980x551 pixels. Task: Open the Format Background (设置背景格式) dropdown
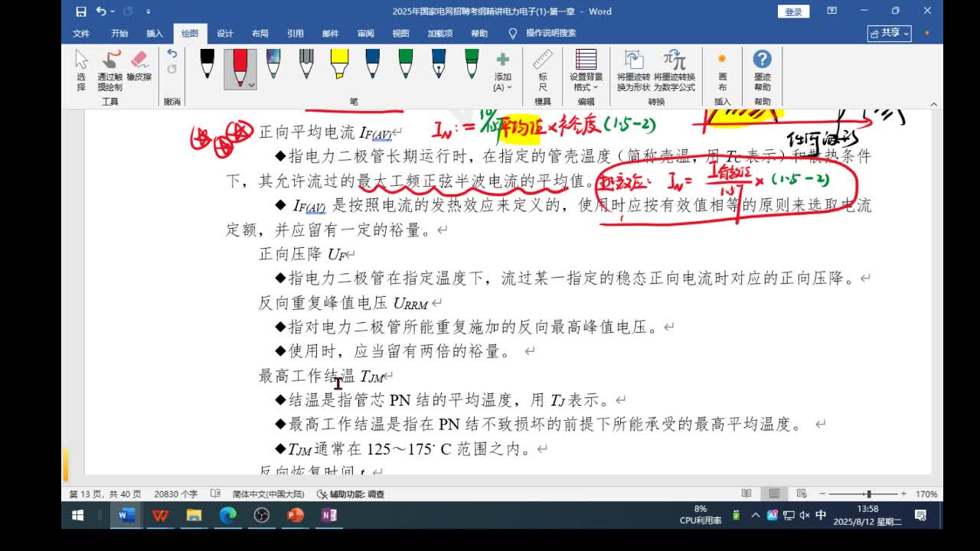(x=586, y=70)
